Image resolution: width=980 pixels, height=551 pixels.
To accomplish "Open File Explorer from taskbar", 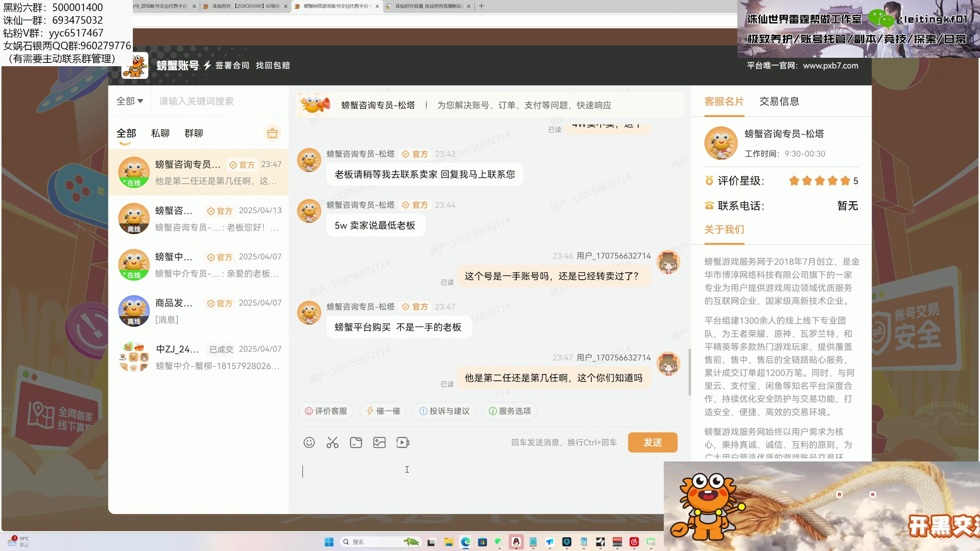I will coord(449,542).
